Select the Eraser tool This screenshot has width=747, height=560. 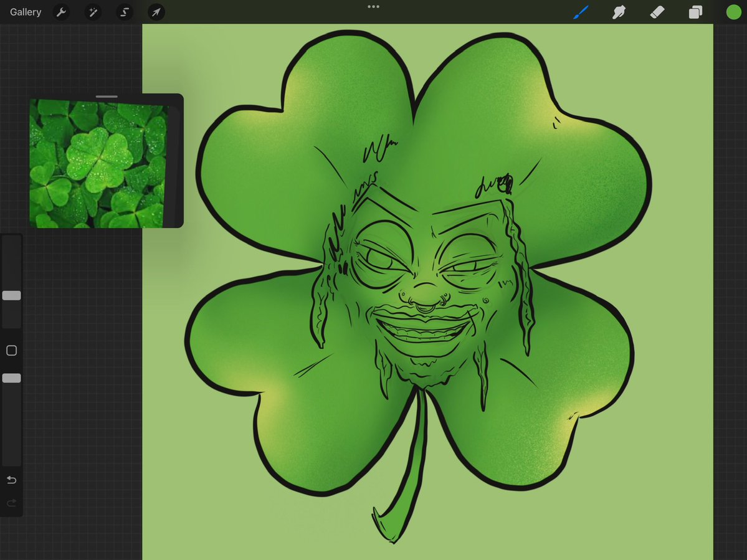[657, 12]
